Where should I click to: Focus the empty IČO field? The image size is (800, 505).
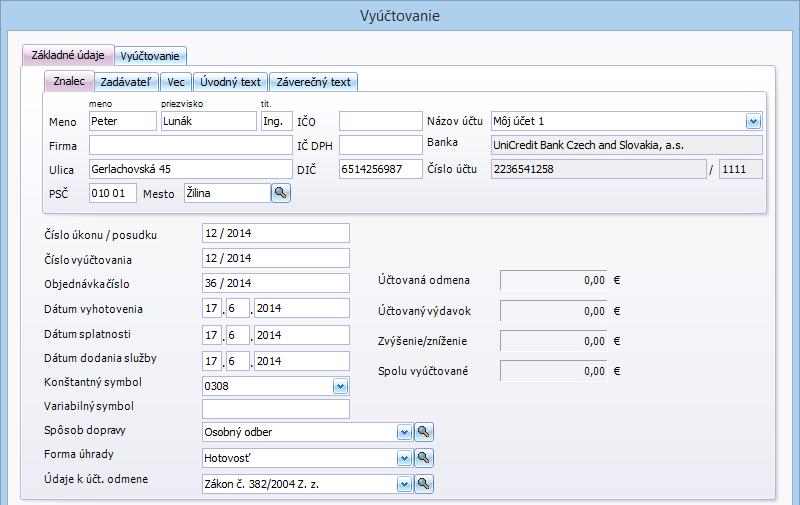[x=381, y=121]
